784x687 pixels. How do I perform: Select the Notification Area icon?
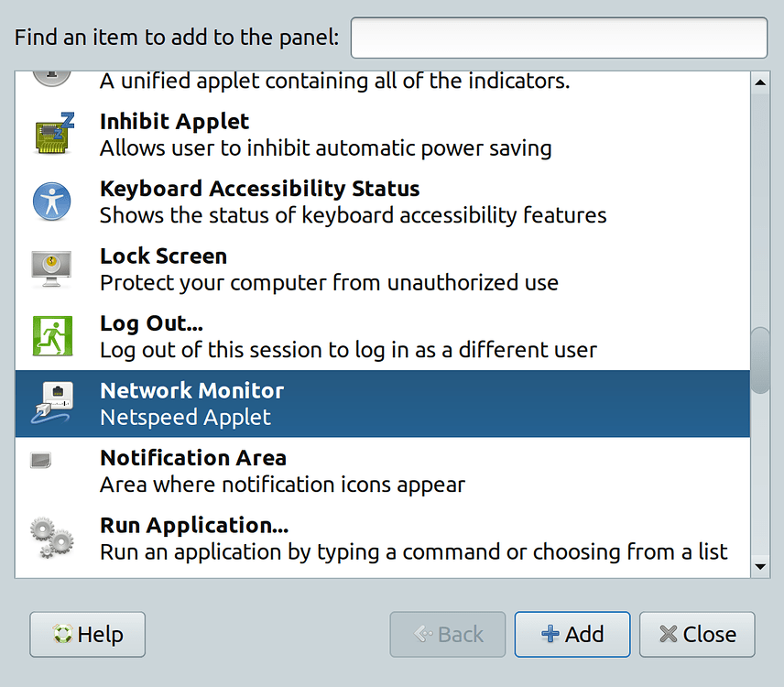(40, 460)
